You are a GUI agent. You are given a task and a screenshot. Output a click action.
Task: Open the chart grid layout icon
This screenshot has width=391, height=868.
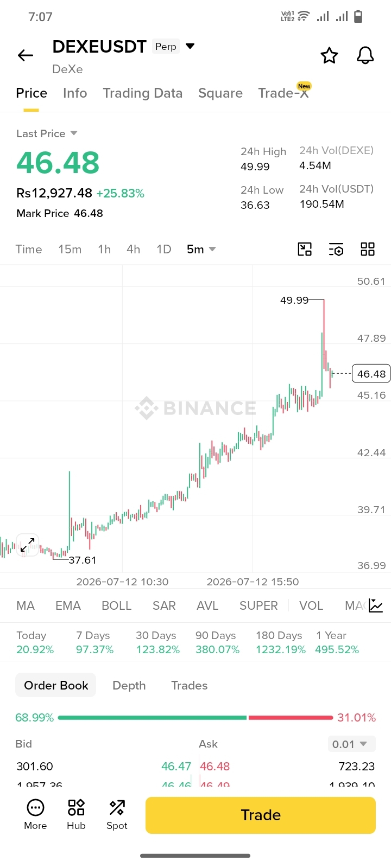368,249
